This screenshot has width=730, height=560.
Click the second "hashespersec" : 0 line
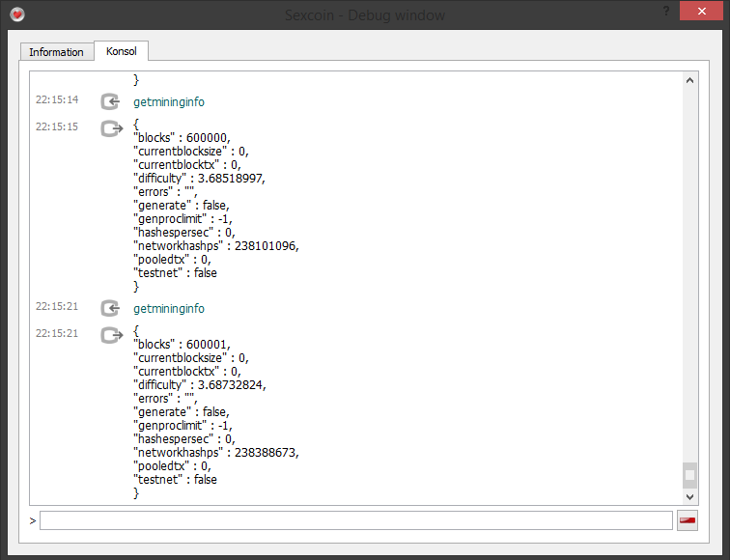184,439
